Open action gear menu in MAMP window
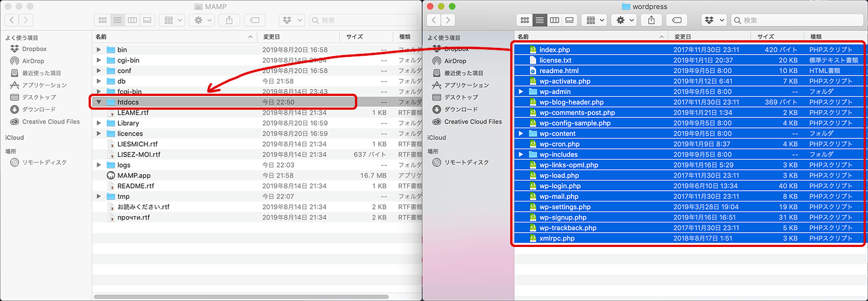The width and height of the screenshot is (868, 301). click(202, 20)
